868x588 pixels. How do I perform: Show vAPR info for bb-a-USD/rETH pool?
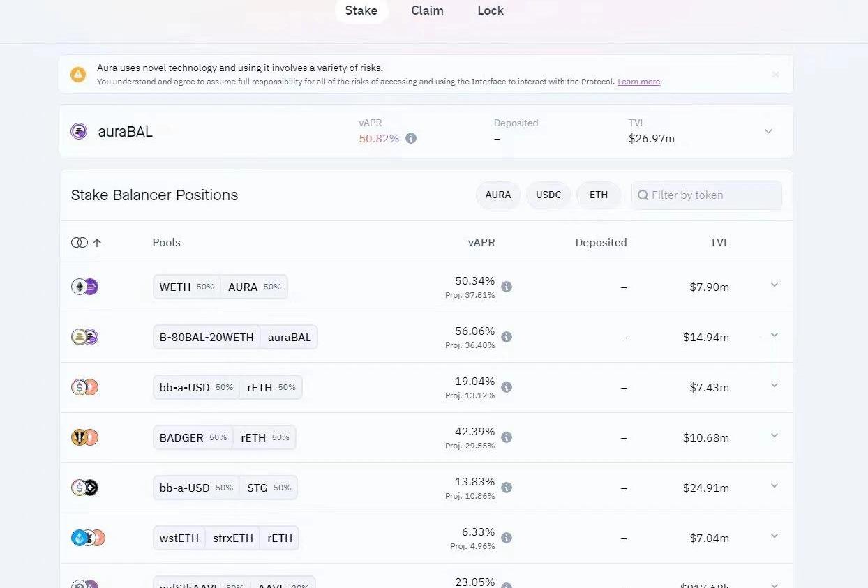507,387
